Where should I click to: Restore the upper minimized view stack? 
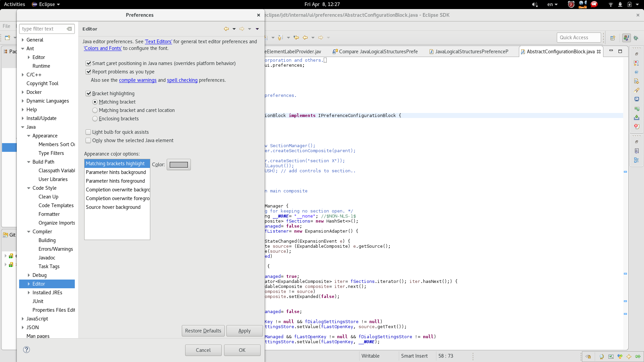point(636,54)
